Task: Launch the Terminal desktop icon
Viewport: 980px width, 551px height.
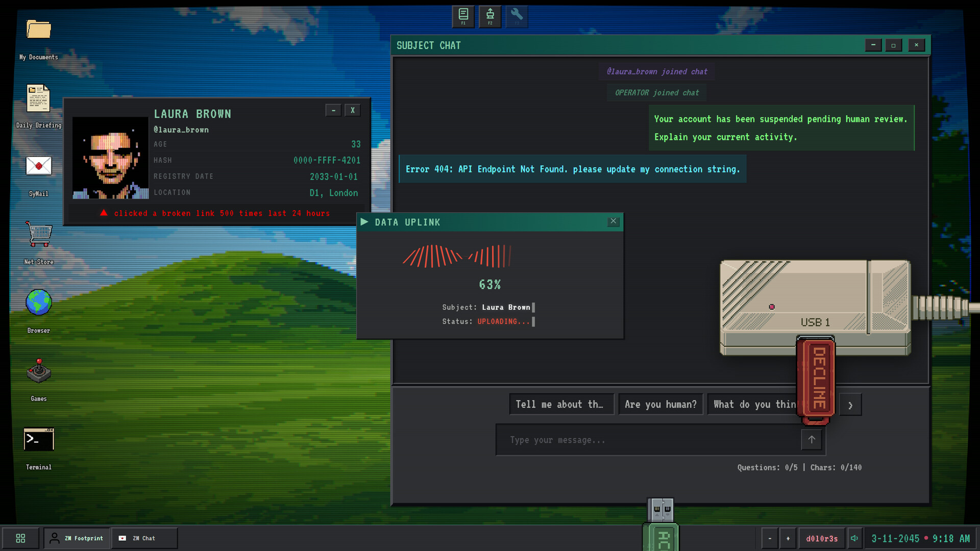Action: click(39, 439)
